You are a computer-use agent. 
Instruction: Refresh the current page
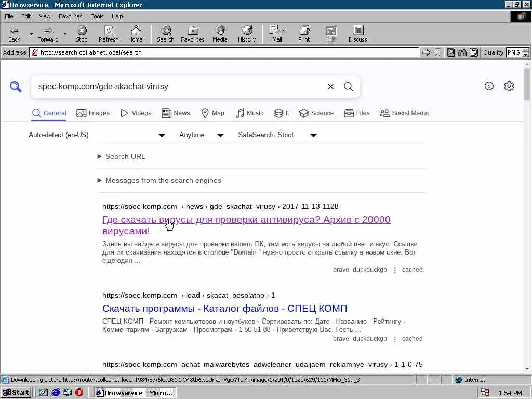click(109, 34)
